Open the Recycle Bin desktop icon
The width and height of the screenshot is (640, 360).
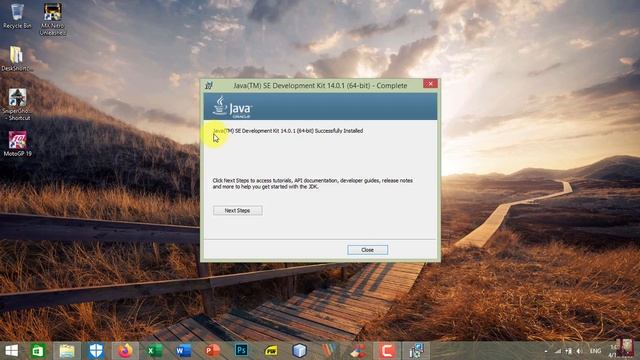click(17, 16)
